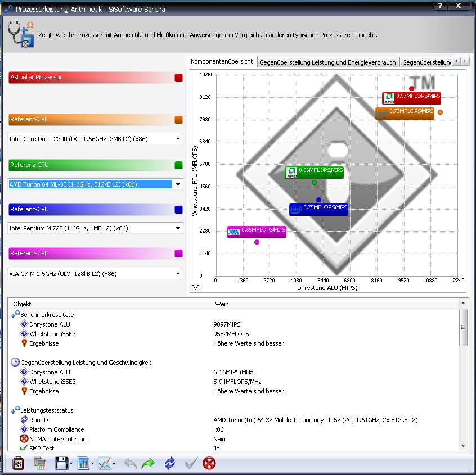
Task: Click the orange Intel 0.73MFLOPS/MIPS label
Action: click(405, 113)
